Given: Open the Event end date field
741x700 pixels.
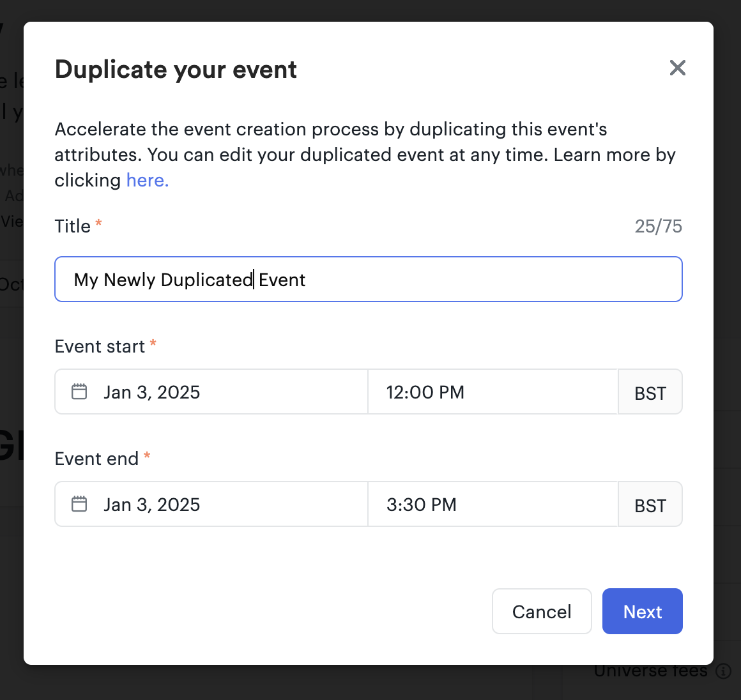Looking at the screenshot, I should coord(211,505).
